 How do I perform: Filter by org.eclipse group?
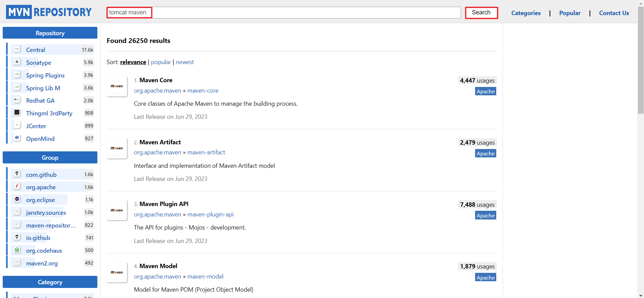pyautogui.click(x=40, y=200)
